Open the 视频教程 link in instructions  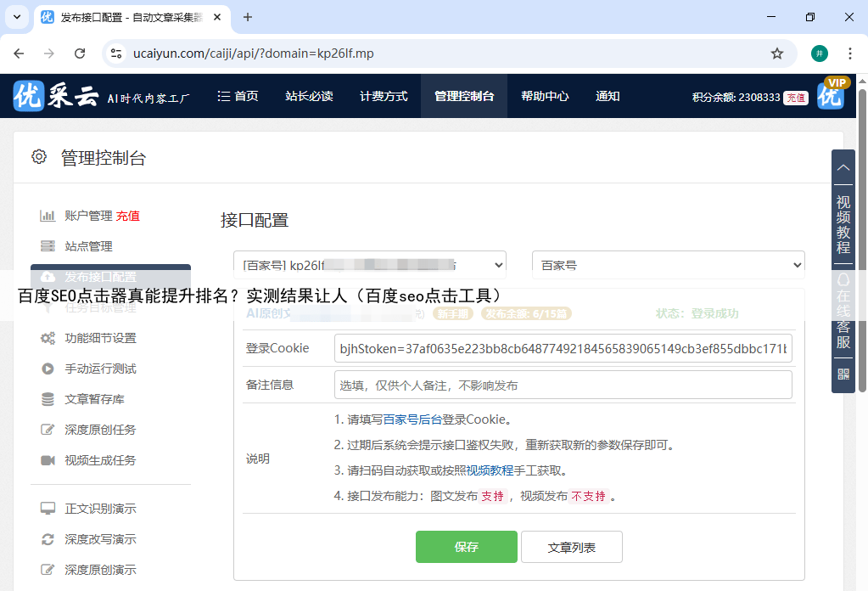click(x=490, y=470)
